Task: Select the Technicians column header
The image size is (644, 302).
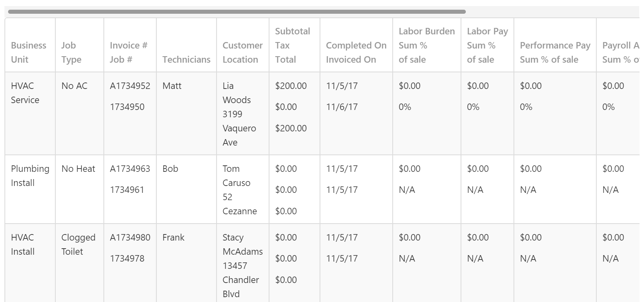Action: coord(186,59)
